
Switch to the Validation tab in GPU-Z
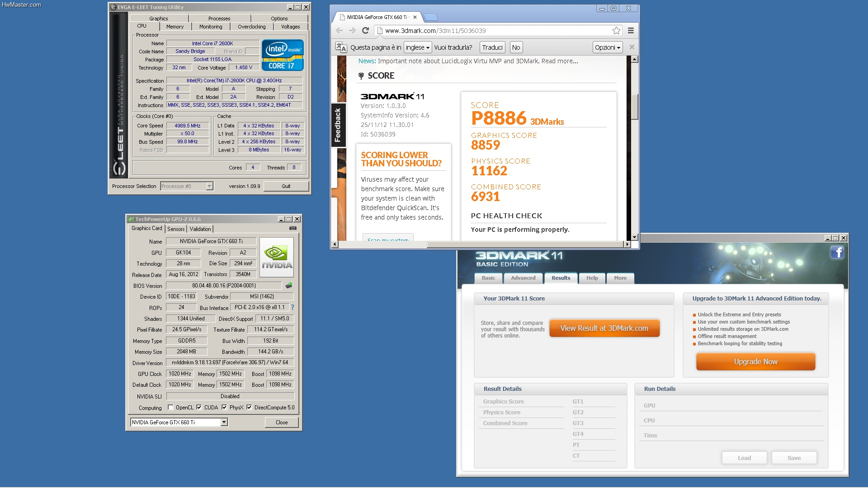200,229
